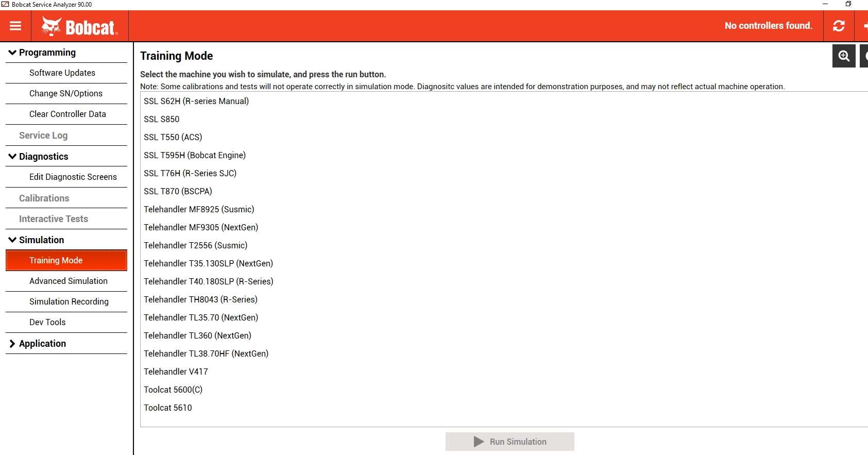
Task: Click the Bobcat logo
Action: [80, 26]
